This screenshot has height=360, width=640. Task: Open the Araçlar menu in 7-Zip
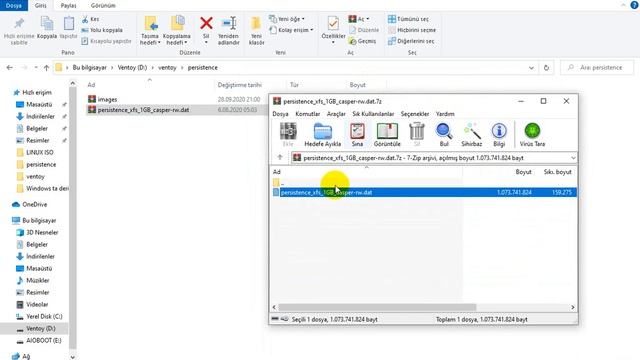coord(336,114)
